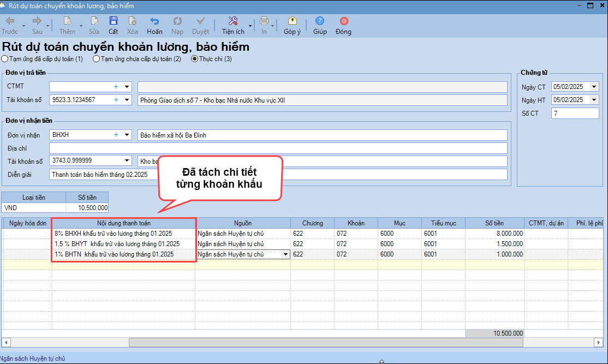Select Thực chi (3) option
The height and width of the screenshot is (364, 608).
coord(195,59)
